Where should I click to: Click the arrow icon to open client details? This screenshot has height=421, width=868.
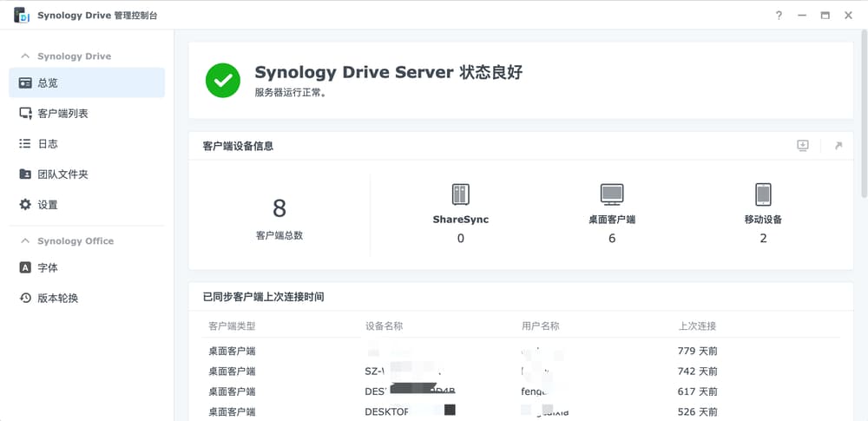click(x=838, y=146)
